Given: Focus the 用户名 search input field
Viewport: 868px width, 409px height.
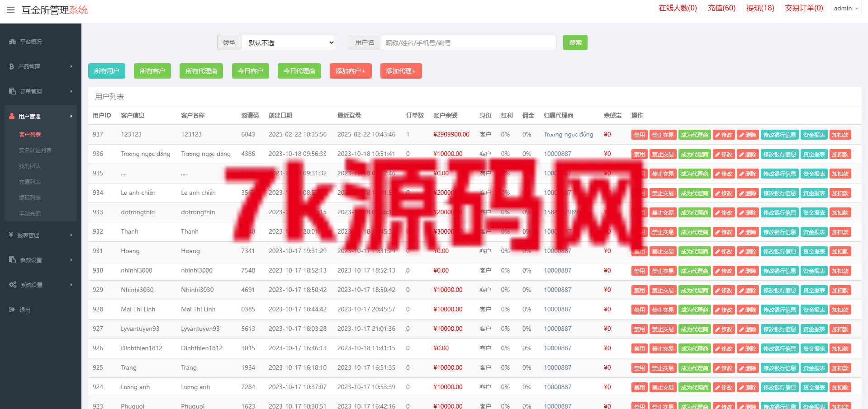Looking at the screenshot, I should (x=468, y=42).
